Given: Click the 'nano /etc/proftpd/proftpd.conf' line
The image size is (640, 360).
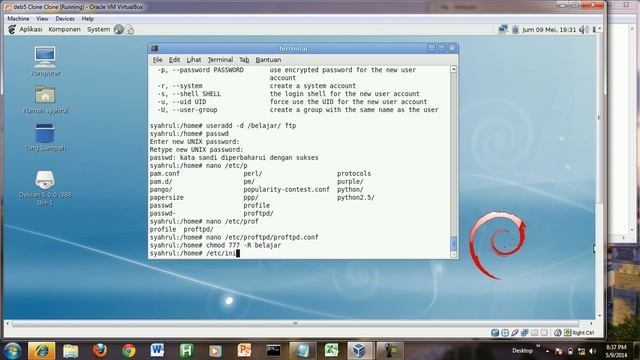Looking at the screenshot, I should point(234,237).
